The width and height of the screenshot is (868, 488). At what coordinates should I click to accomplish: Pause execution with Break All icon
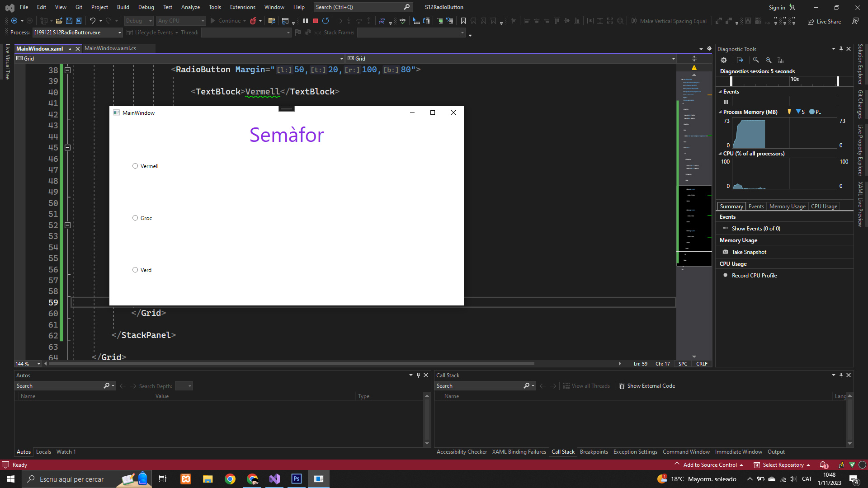(306, 21)
